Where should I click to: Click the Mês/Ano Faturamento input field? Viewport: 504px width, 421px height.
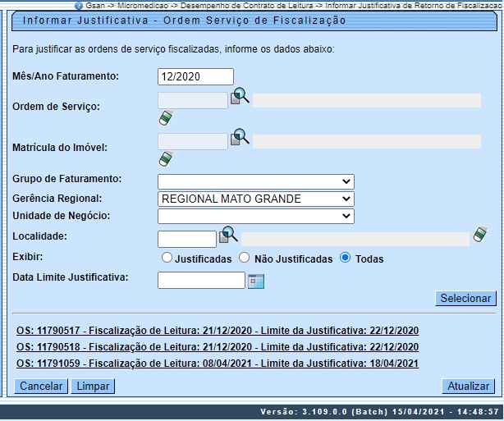point(195,76)
